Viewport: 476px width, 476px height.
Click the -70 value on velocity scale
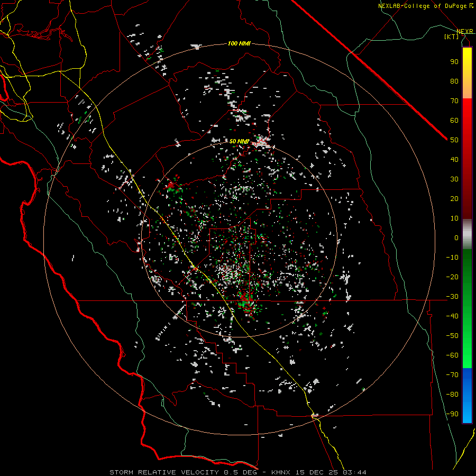pos(452,374)
